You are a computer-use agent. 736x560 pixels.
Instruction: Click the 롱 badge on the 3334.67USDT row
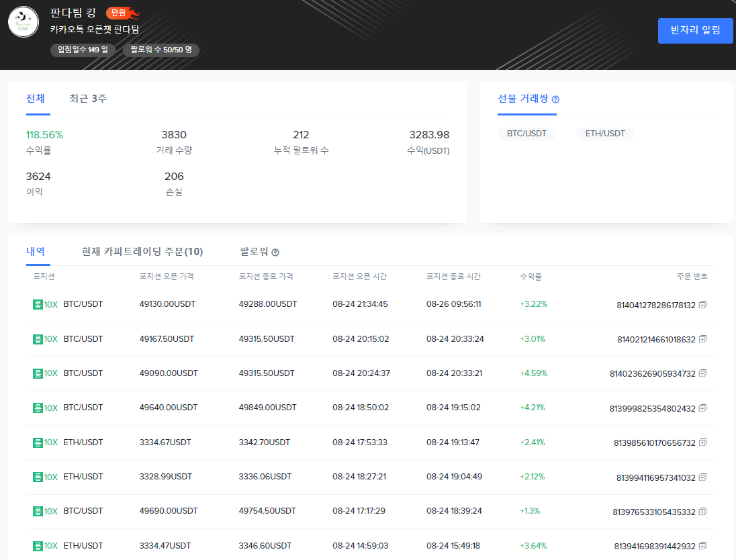(x=38, y=442)
